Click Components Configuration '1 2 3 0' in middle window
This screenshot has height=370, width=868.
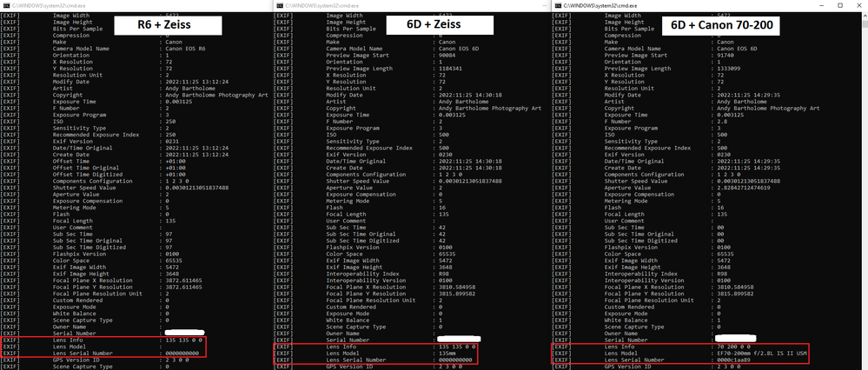pyautogui.click(x=451, y=175)
